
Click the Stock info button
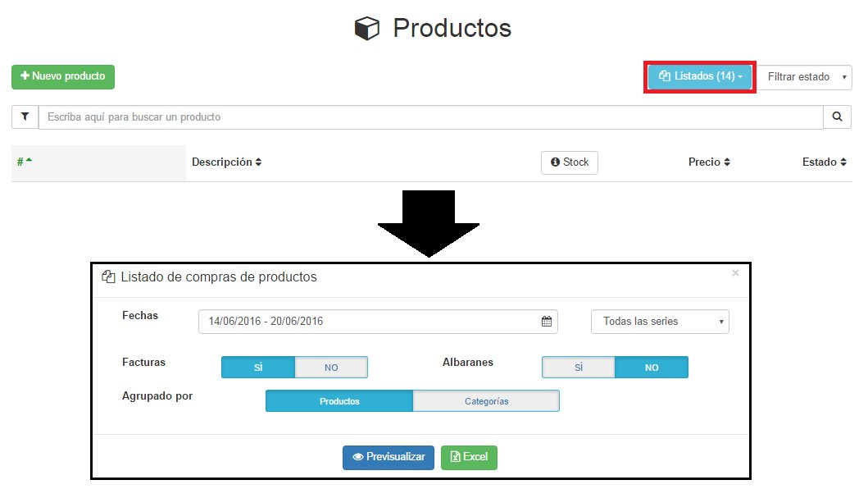[569, 162]
